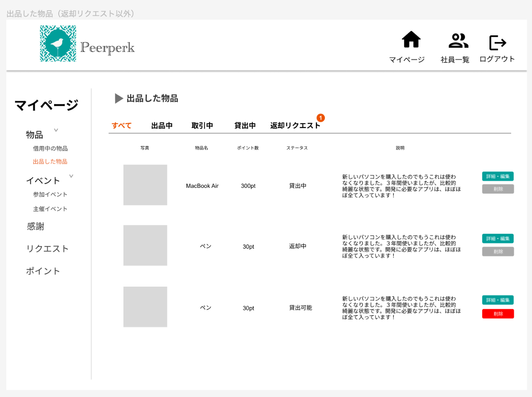Viewport: 532px width, 397px height.
Task: Open 詳細・編集 for MacBook Air
Action: [x=498, y=176]
